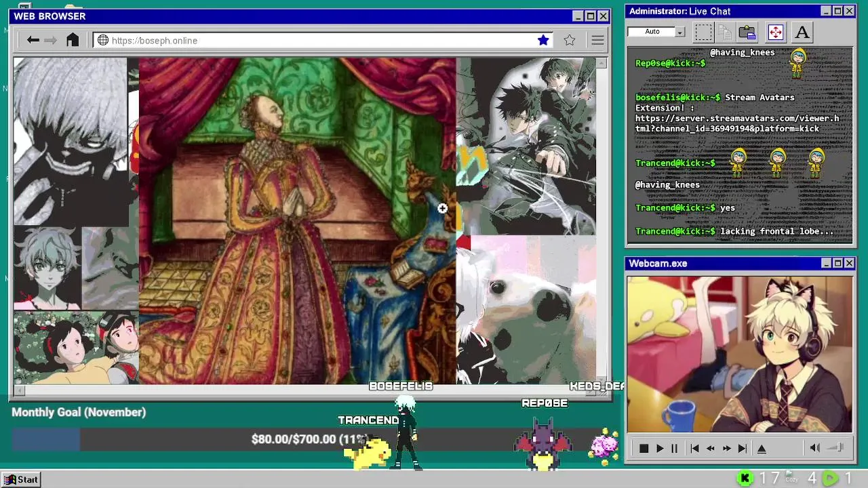Click the Play button in Webcam.exe
The height and width of the screenshot is (488, 868).
coord(659,448)
